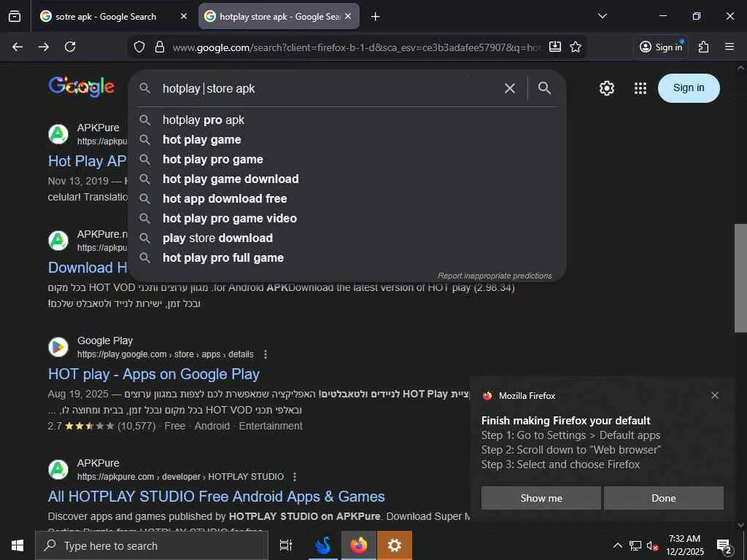Open the Action Center notifications icon
This screenshot has height=560, width=747.
(x=724, y=545)
